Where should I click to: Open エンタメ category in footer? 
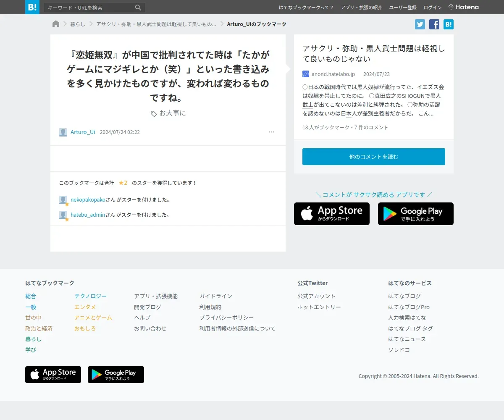85,307
